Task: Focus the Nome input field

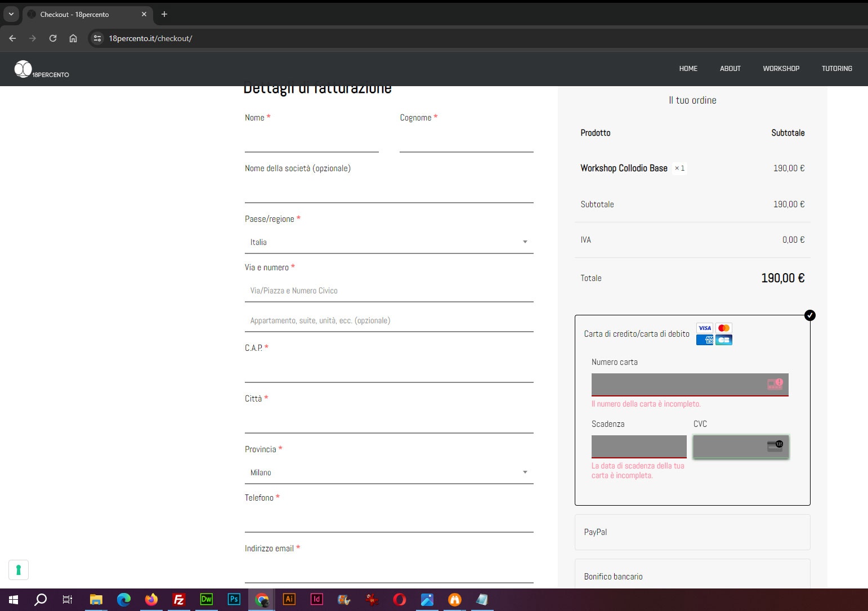Action: point(312,141)
